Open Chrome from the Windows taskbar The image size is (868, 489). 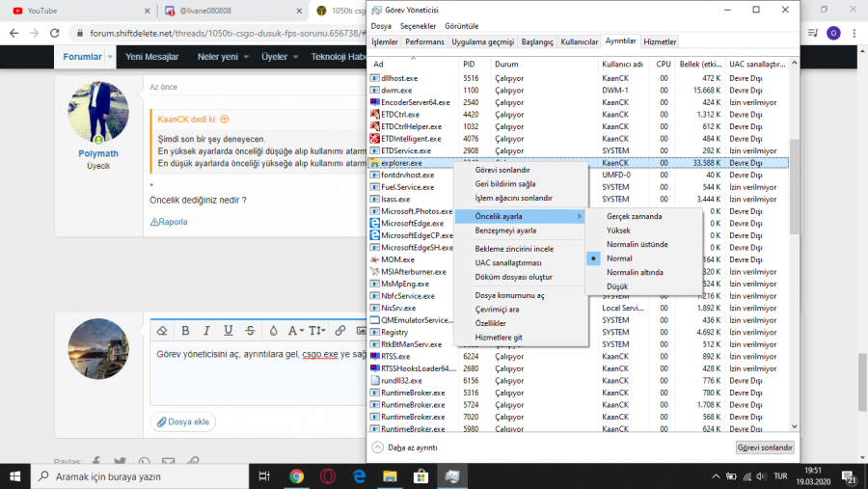click(296, 476)
